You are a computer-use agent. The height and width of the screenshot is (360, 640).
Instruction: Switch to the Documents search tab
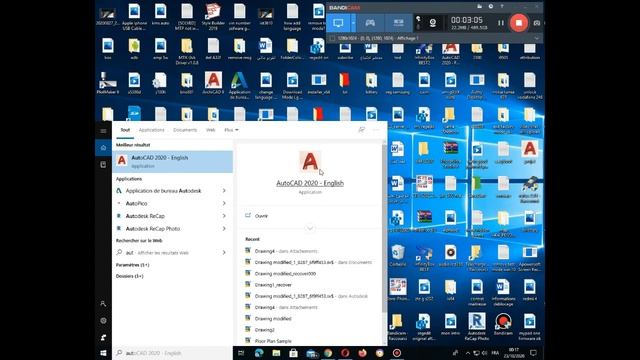(185, 130)
